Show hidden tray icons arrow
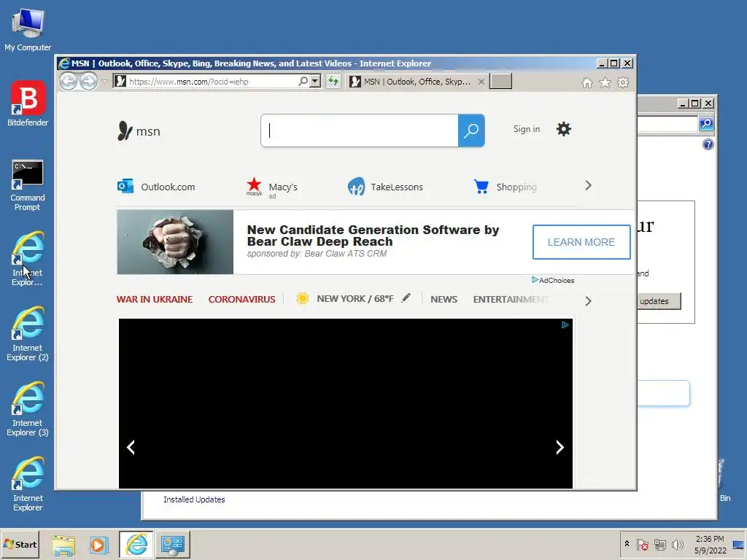 (627, 544)
